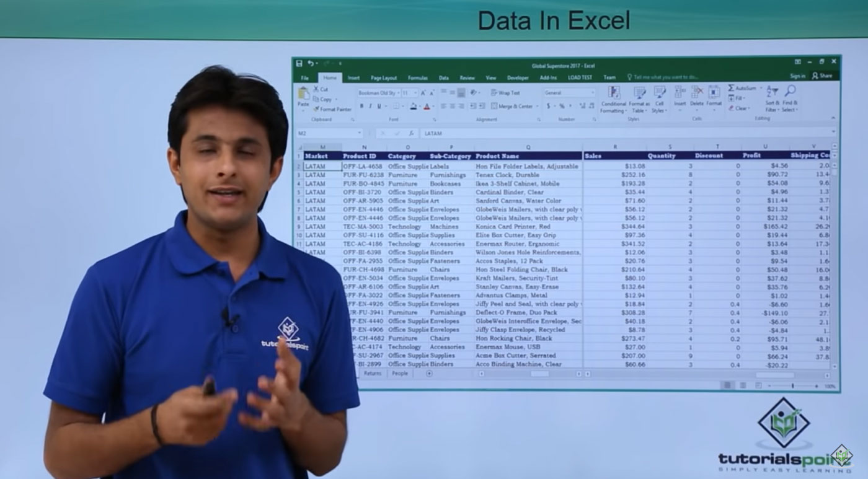Click the Insert Cells icon
Viewport: 868px width, 479px height.
pos(680,92)
